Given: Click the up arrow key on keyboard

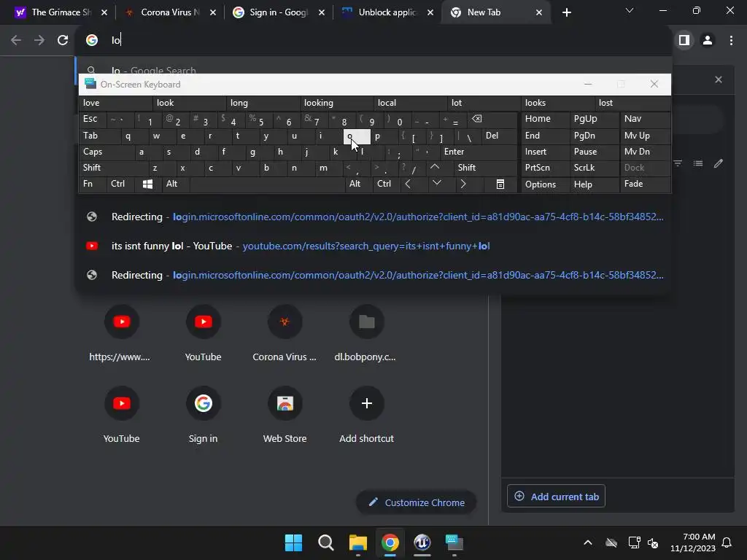Looking at the screenshot, I should [435, 167].
